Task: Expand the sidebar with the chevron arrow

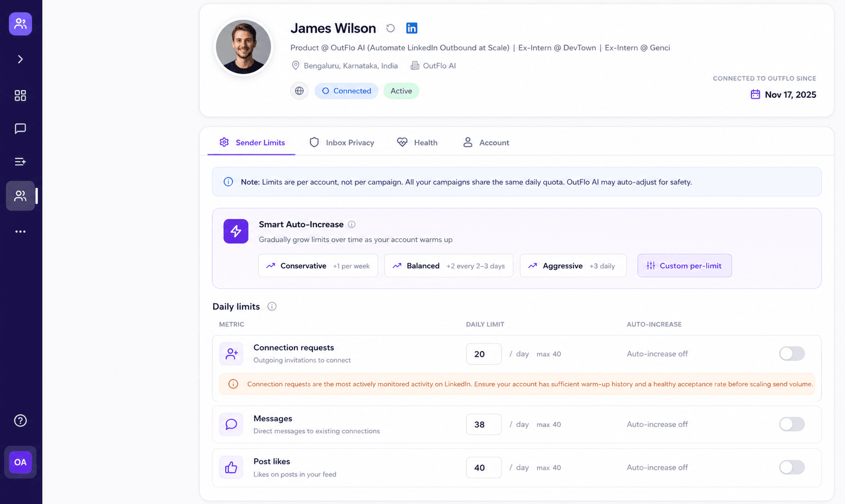Action: point(20,59)
